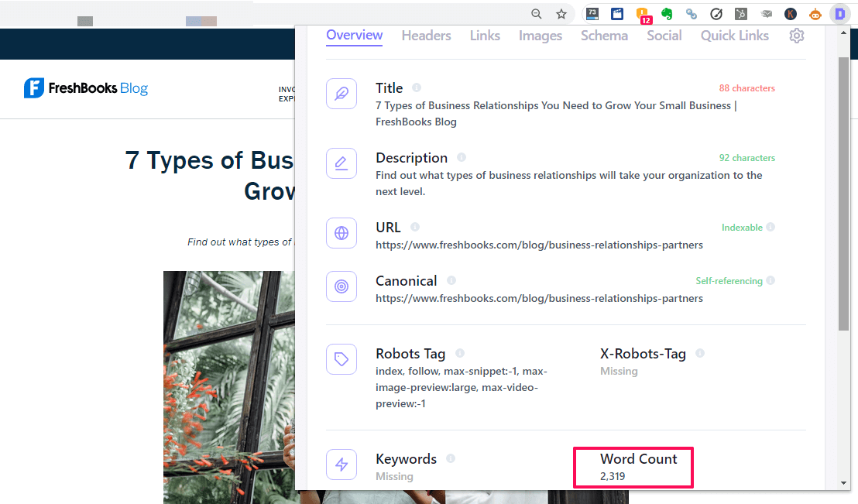Bookmark this page with the star icon
The height and width of the screenshot is (504, 858).
[x=561, y=14]
